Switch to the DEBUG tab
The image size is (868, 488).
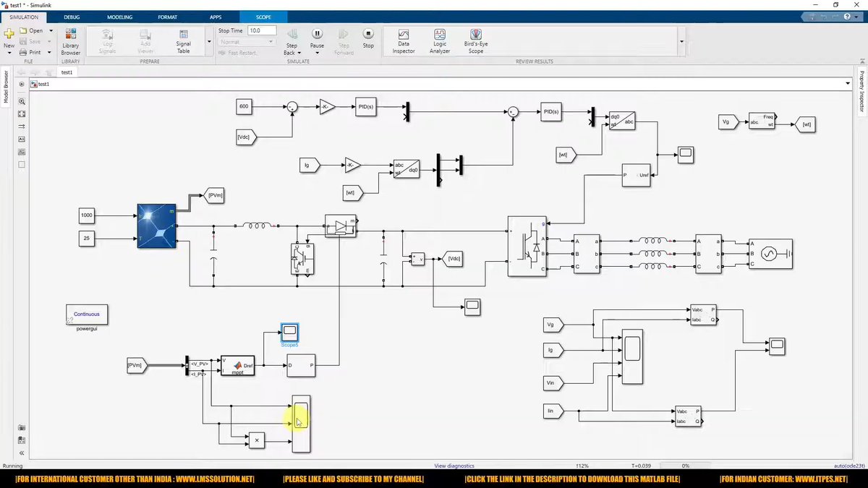pyautogui.click(x=72, y=17)
